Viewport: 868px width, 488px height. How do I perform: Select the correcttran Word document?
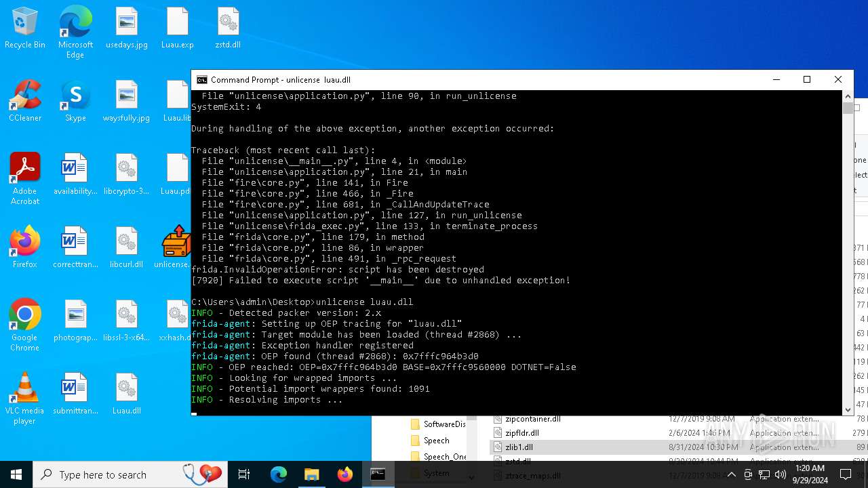click(75, 247)
